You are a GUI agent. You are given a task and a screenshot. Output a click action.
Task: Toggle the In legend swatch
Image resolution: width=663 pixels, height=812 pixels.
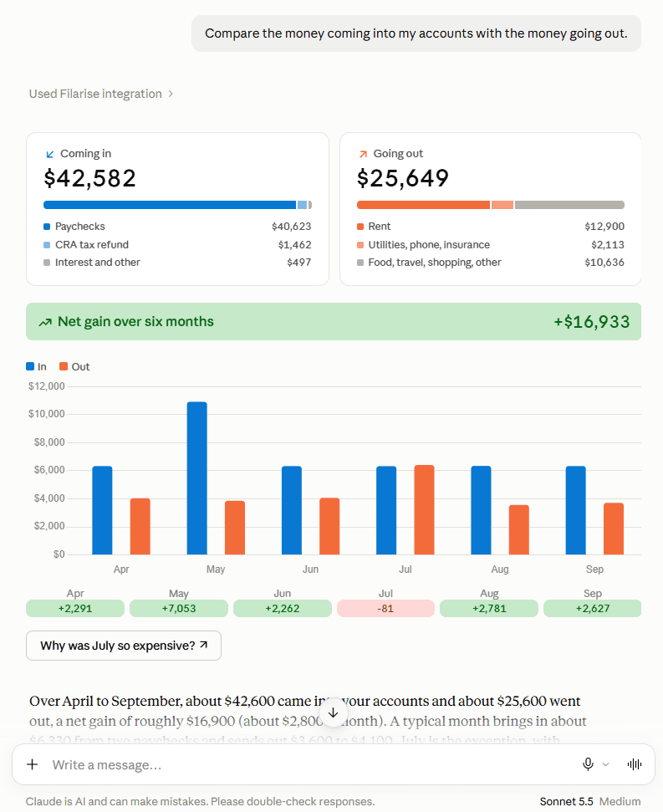click(x=30, y=366)
